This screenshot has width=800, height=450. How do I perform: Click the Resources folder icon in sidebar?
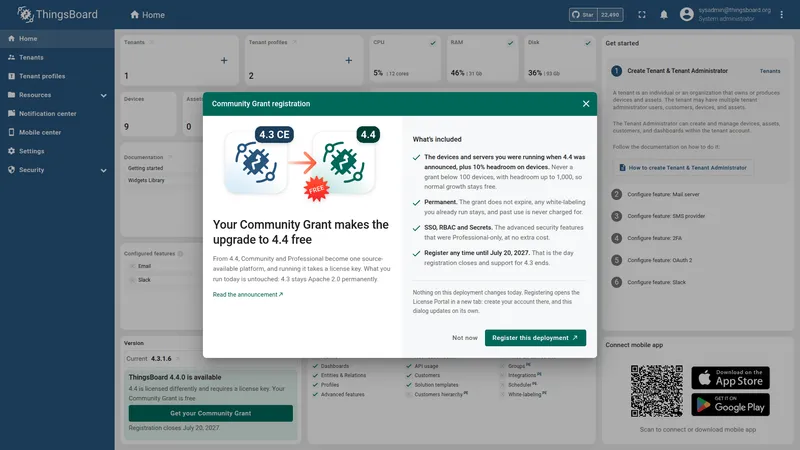click(11, 95)
